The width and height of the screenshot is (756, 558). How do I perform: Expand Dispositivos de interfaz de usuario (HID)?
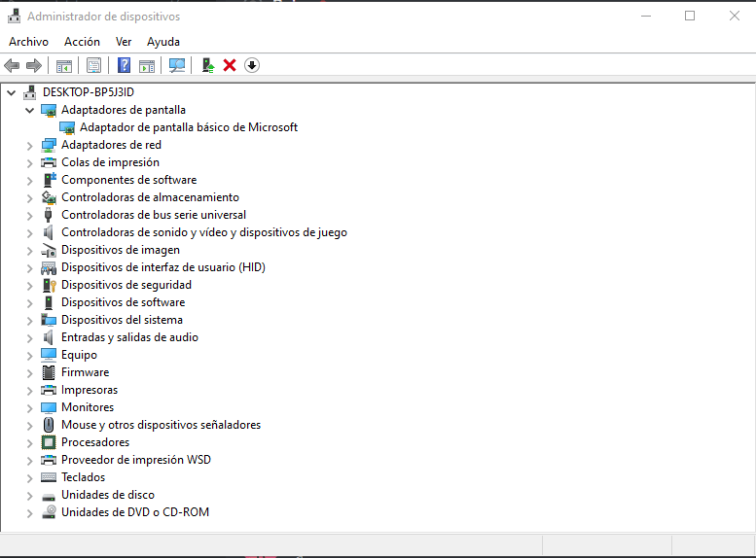pyautogui.click(x=29, y=268)
